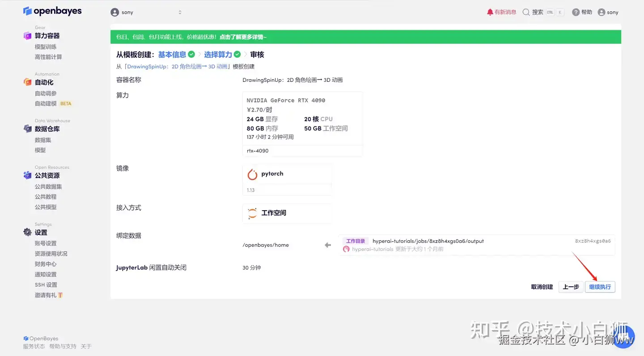Open 关于 footer link
The image size is (644, 356).
tap(86, 346)
